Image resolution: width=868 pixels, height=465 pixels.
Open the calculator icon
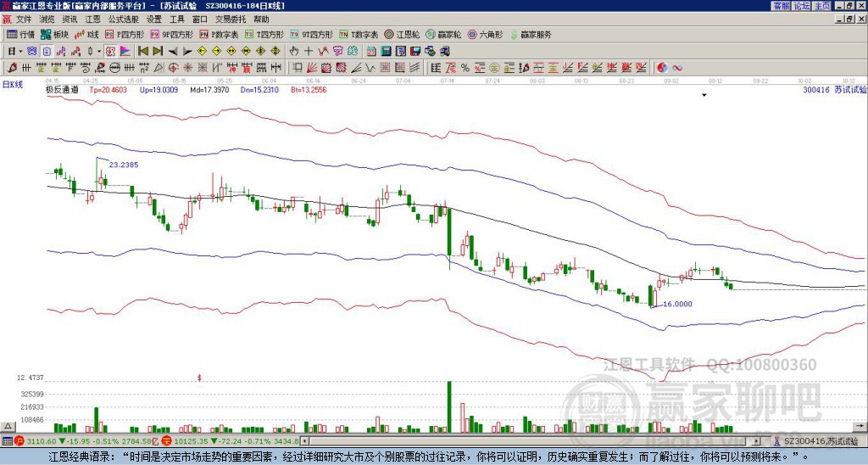pos(386,52)
